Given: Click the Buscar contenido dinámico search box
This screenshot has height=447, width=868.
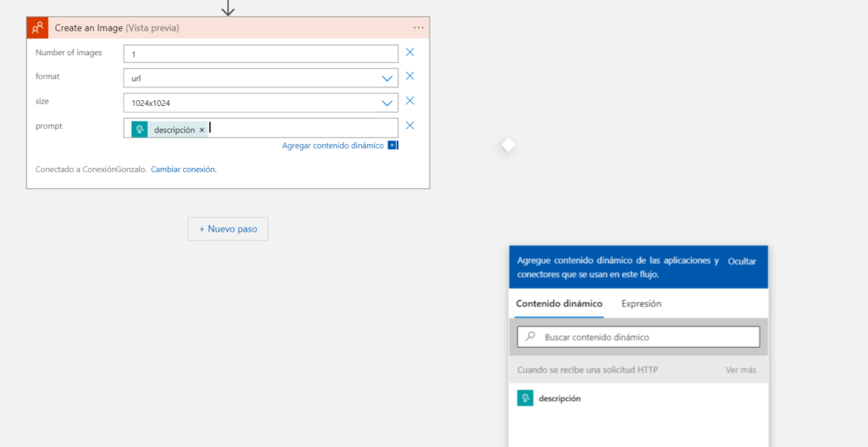Looking at the screenshot, I should tap(638, 337).
